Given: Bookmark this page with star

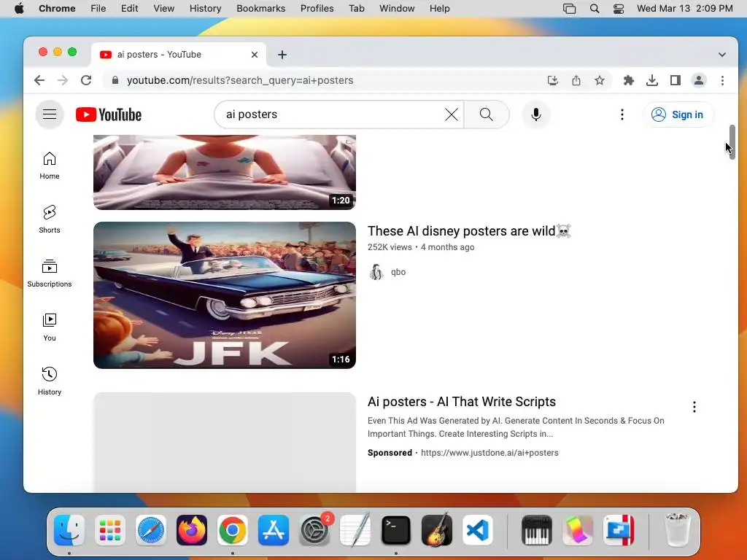Looking at the screenshot, I should click(x=600, y=80).
